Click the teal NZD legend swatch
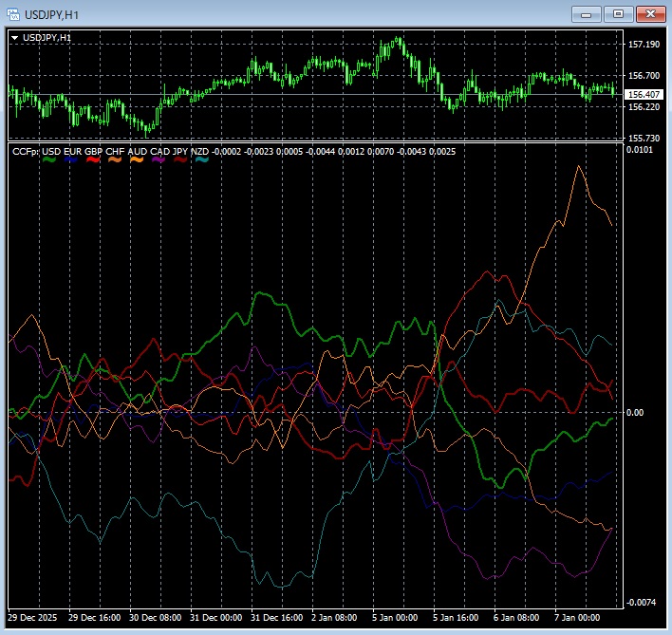Viewport: 672px width, 635px height. click(201, 160)
